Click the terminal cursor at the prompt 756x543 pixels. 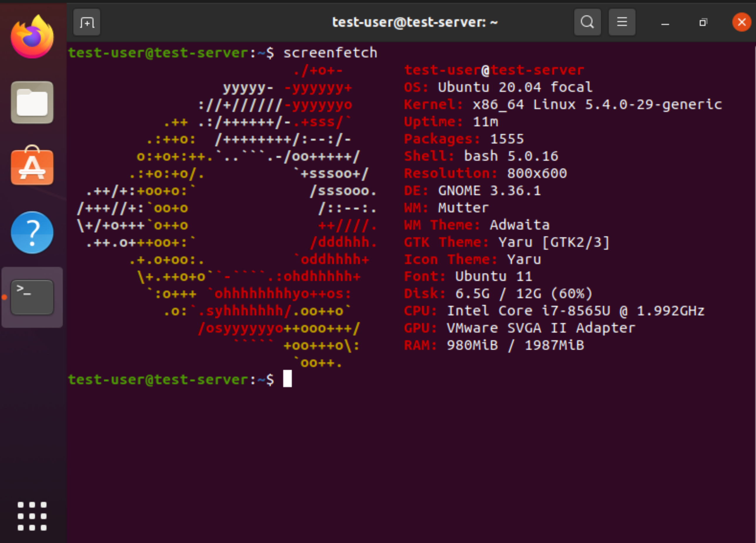(287, 379)
